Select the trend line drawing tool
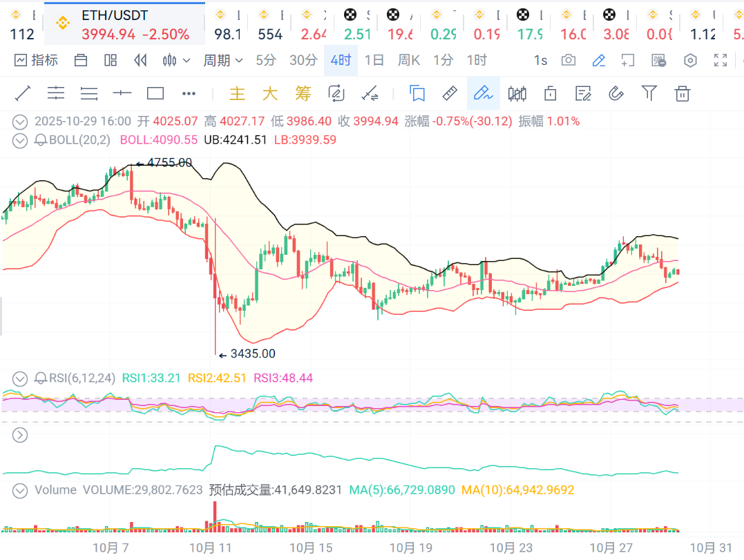This screenshot has height=560, width=744. pyautogui.click(x=23, y=93)
